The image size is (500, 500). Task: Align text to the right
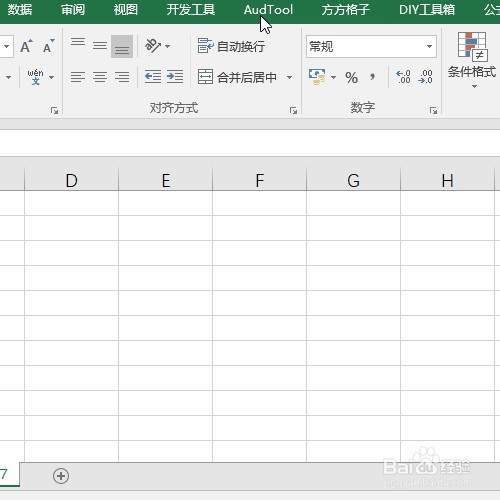[122, 77]
